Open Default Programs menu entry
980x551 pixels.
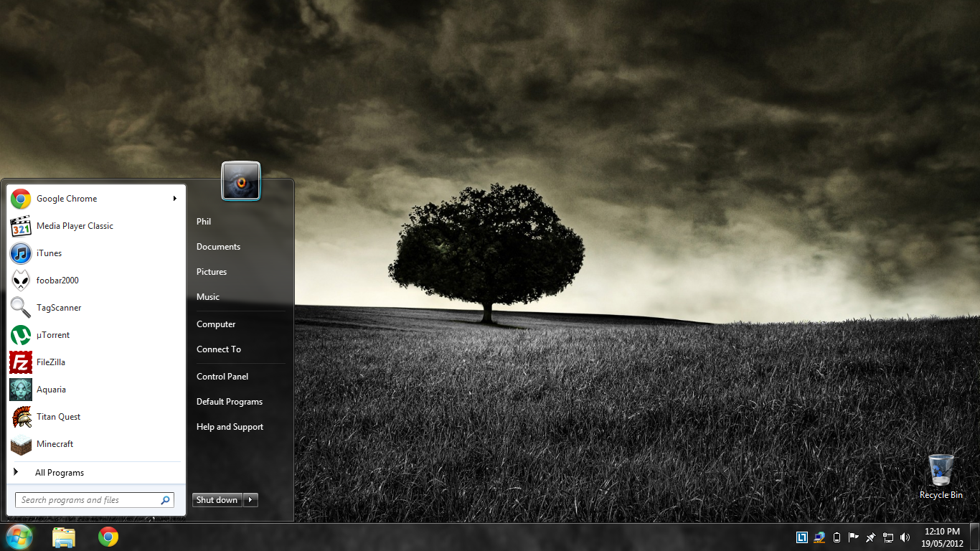pos(230,402)
